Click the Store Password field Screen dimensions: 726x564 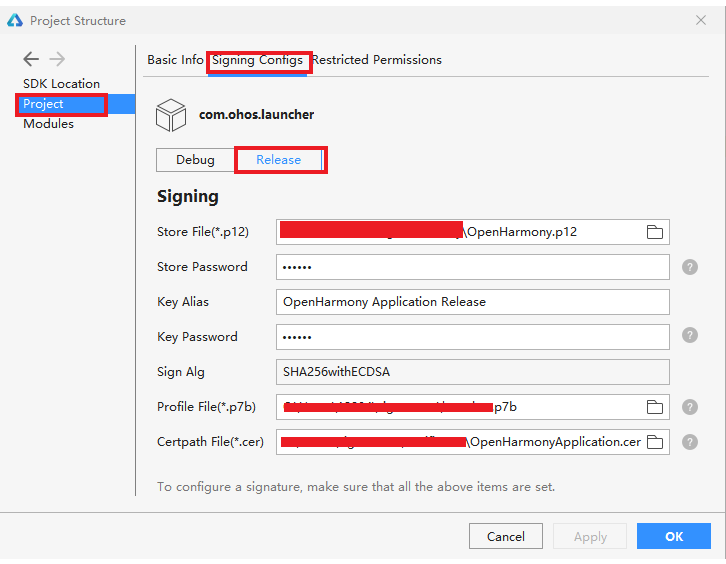pos(472,267)
